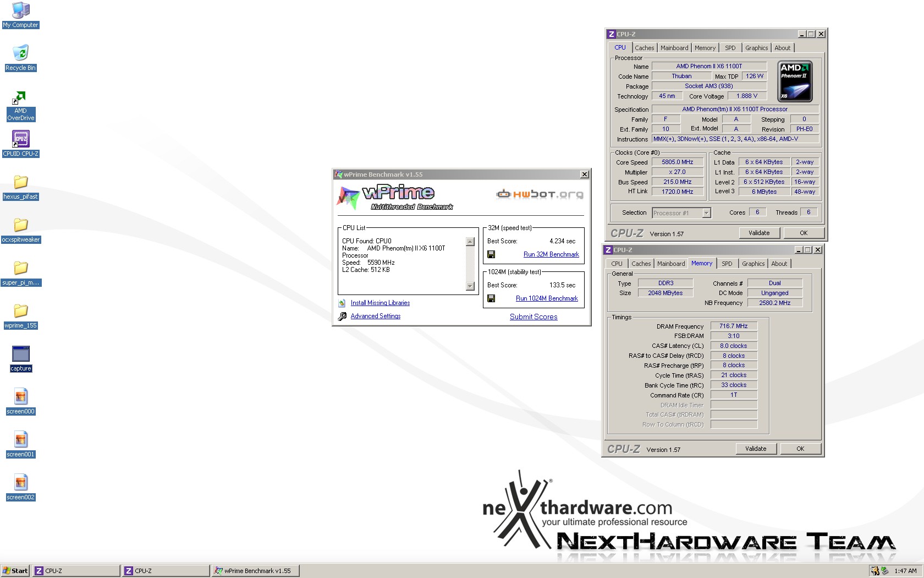The width and height of the screenshot is (924, 578).
Task: Close the wPrime Benchmark window
Action: coord(584,175)
